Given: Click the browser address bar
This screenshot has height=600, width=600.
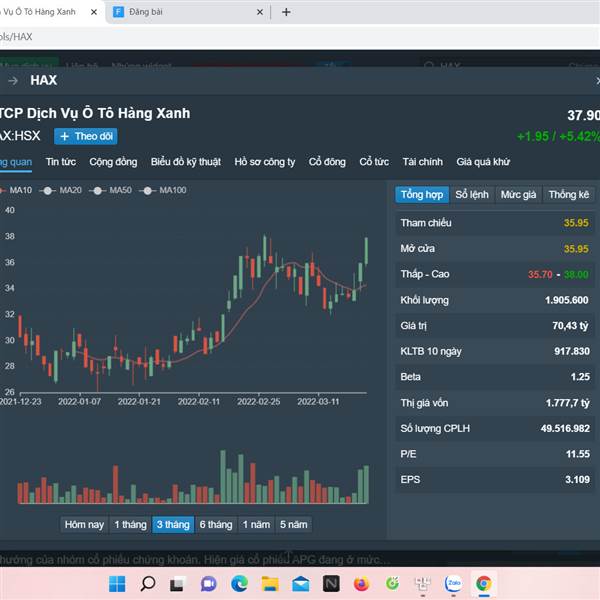Looking at the screenshot, I should (x=298, y=37).
